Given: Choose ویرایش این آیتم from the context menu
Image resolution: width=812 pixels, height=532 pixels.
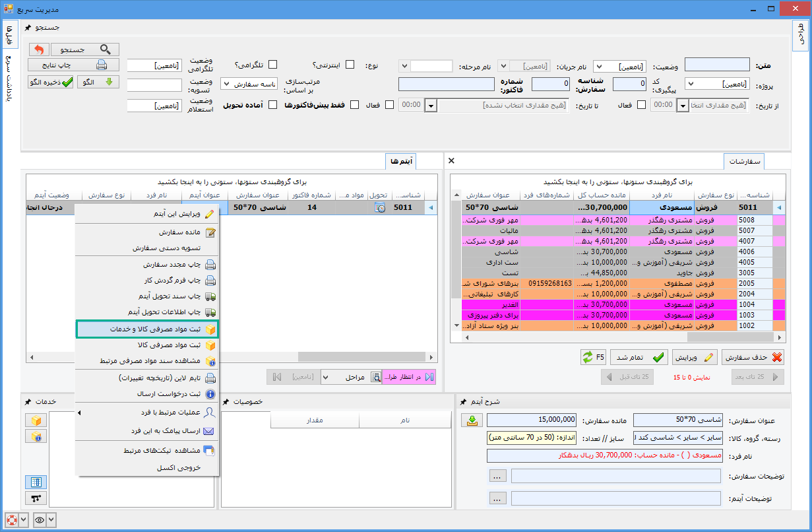Looking at the screenshot, I should [147, 214].
